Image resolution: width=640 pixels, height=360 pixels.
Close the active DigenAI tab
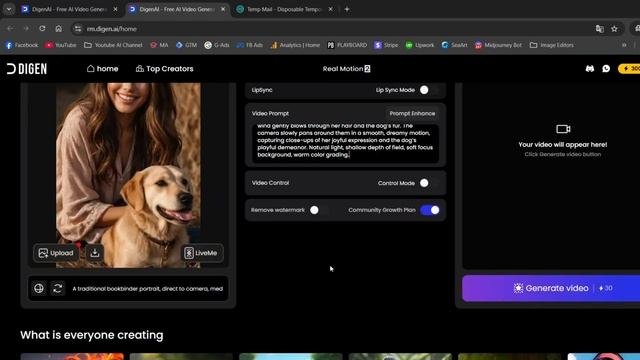[x=223, y=9]
